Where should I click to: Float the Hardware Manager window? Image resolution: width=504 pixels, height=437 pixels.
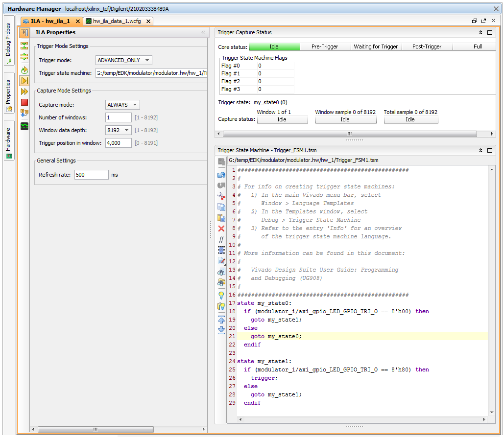point(474,21)
